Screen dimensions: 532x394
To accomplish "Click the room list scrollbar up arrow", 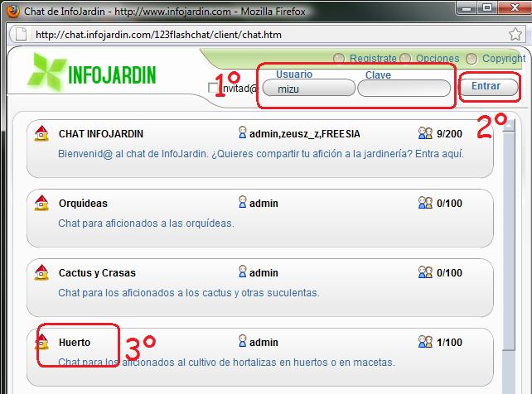I will click(509, 125).
